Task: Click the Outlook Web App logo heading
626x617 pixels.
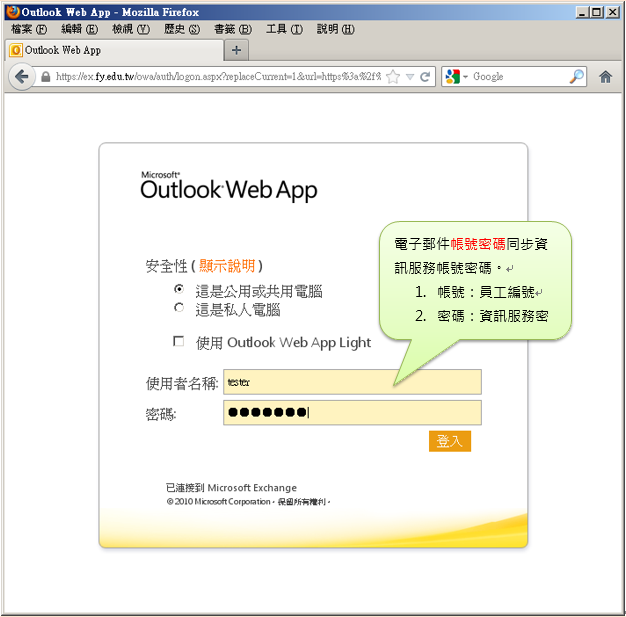Action: (x=229, y=186)
